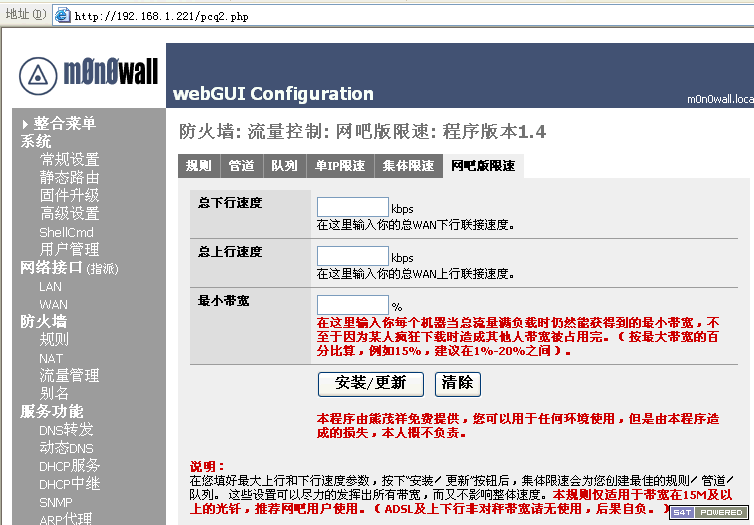Viewport: 754px width, 525px height.
Task: Click the 系统 sidebar heading
Action: 36,141
